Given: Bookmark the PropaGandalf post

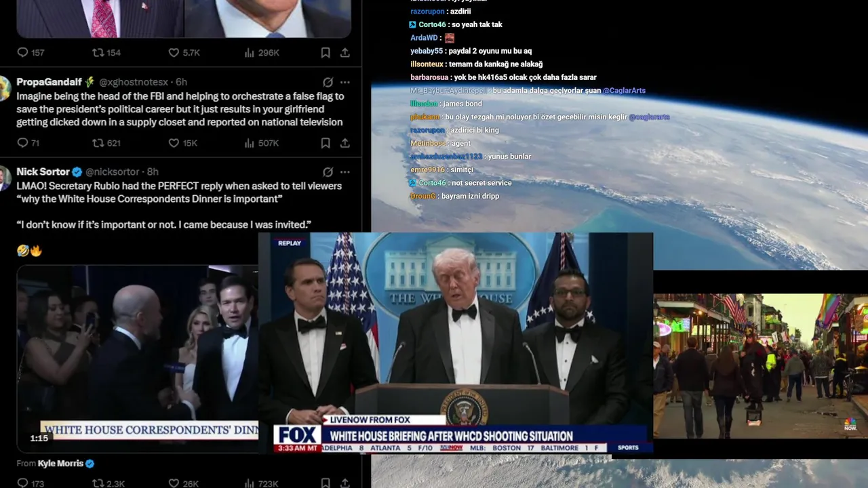Looking at the screenshot, I should 325,143.
